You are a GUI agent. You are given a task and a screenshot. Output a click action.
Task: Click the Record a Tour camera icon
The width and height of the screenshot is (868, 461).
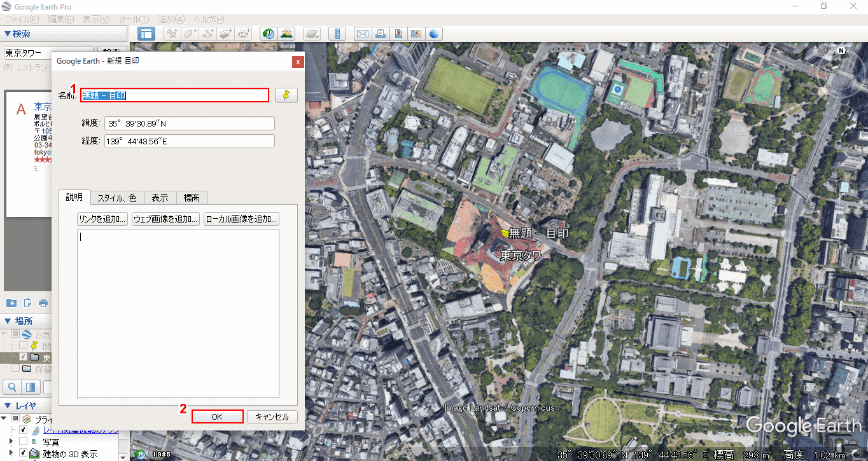tap(244, 34)
